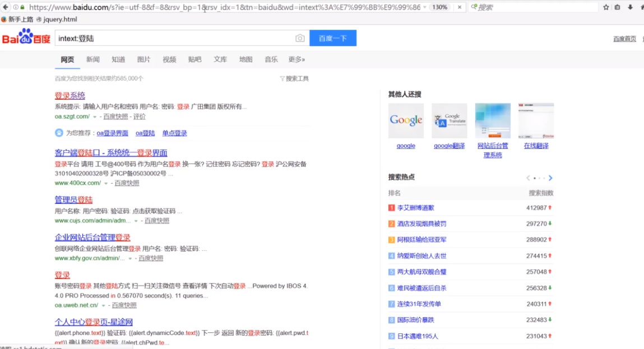Switch to the 地图 tab
The image size is (644, 349).
245,59
